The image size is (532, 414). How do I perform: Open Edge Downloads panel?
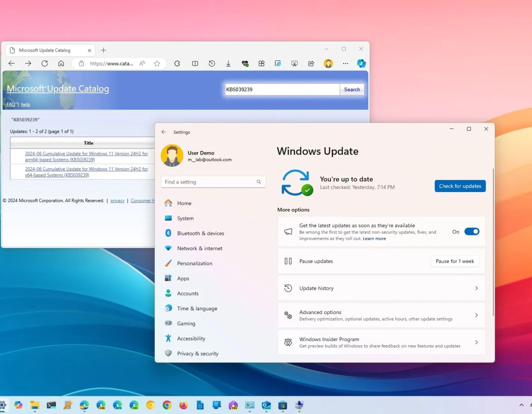click(x=228, y=63)
